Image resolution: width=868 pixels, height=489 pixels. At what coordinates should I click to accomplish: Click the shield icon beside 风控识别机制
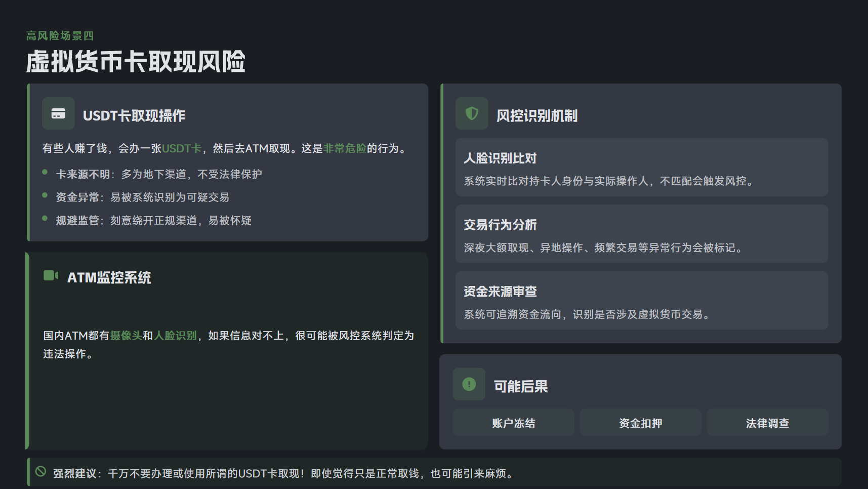pyautogui.click(x=472, y=113)
